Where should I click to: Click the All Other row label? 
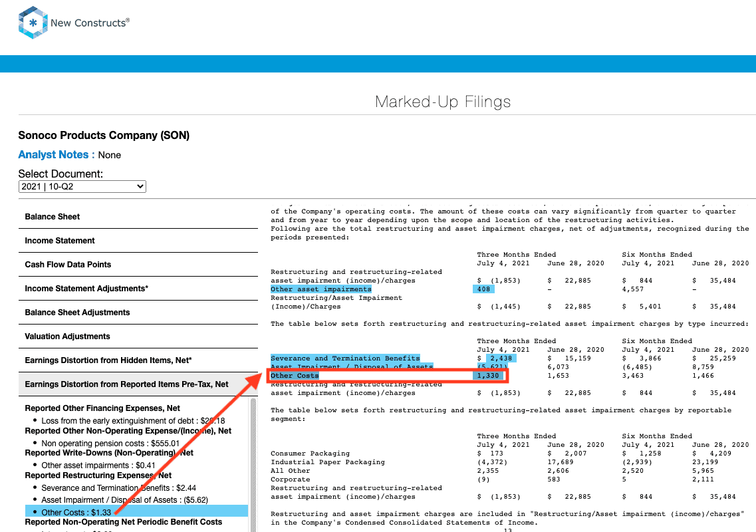291,471
